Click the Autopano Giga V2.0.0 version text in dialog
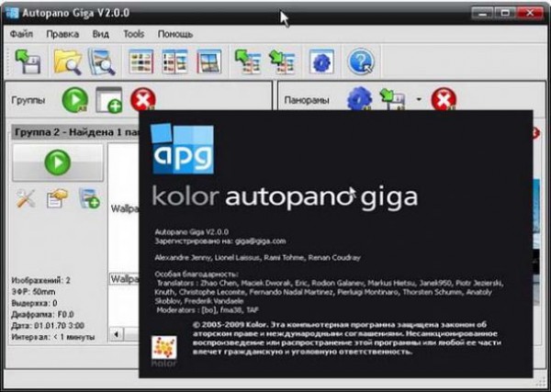 [192, 232]
